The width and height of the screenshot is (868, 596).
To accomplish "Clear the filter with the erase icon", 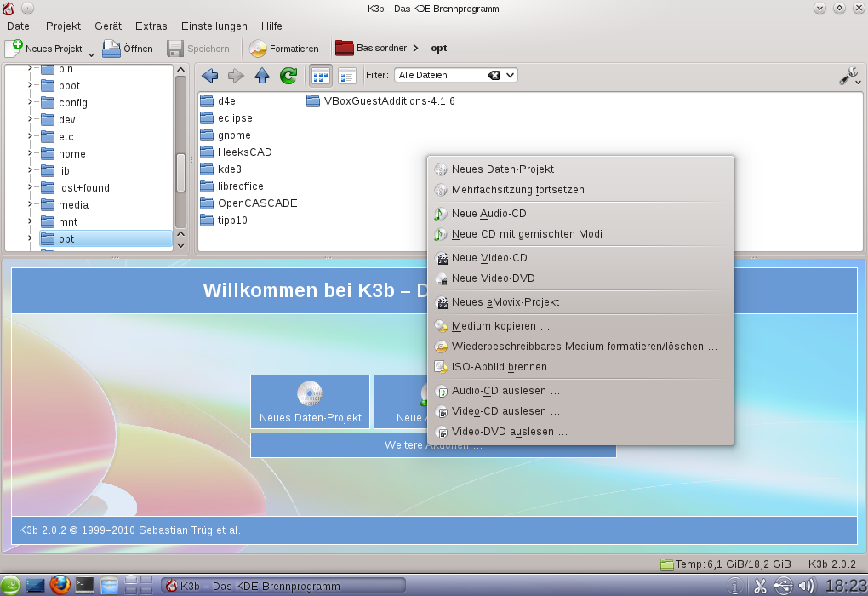I will pos(494,75).
